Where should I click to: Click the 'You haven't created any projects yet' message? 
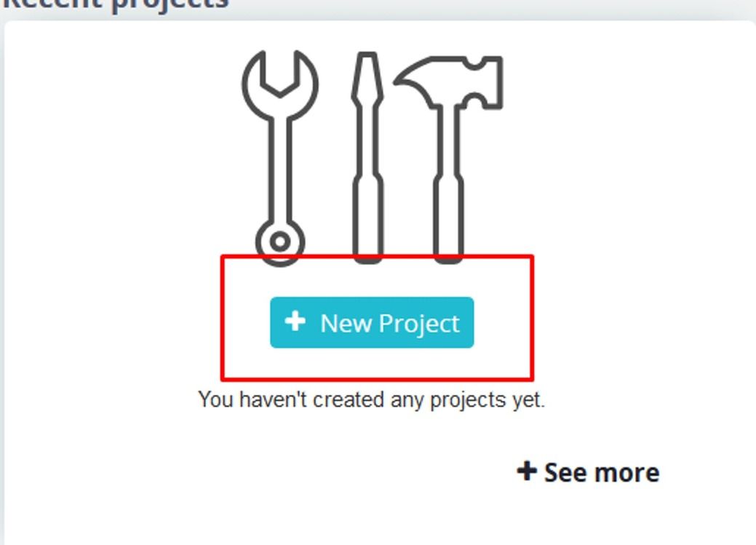pyautogui.click(x=371, y=400)
